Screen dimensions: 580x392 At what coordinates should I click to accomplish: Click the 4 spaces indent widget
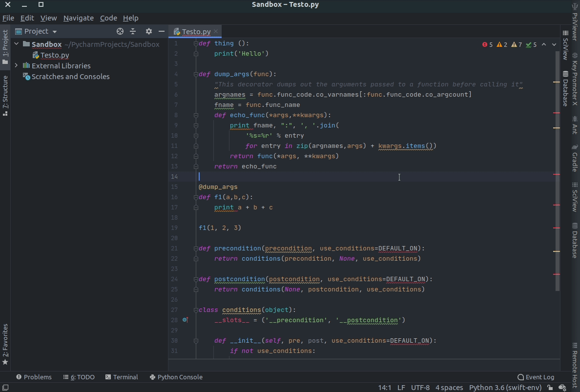click(x=449, y=388)
